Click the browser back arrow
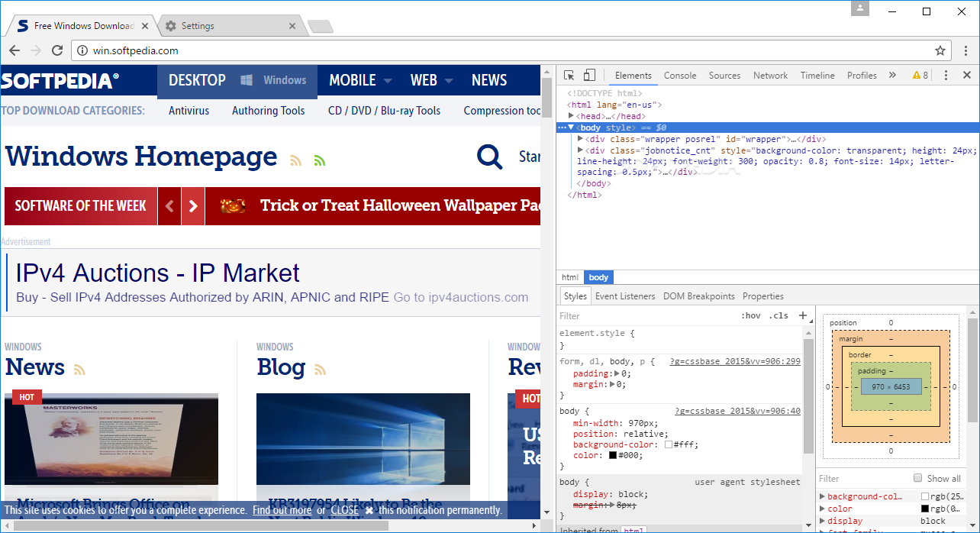Screen dimensions: 980x533 click(15, 50)
